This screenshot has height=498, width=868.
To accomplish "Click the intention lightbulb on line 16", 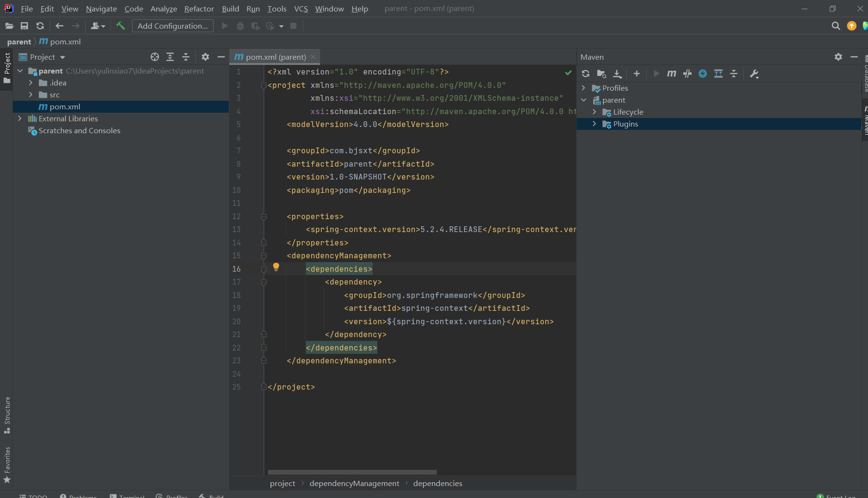I will [276, 267].
